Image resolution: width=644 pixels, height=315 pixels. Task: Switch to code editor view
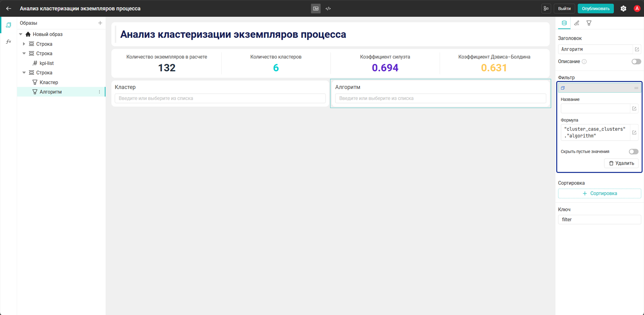click(328, 9)
